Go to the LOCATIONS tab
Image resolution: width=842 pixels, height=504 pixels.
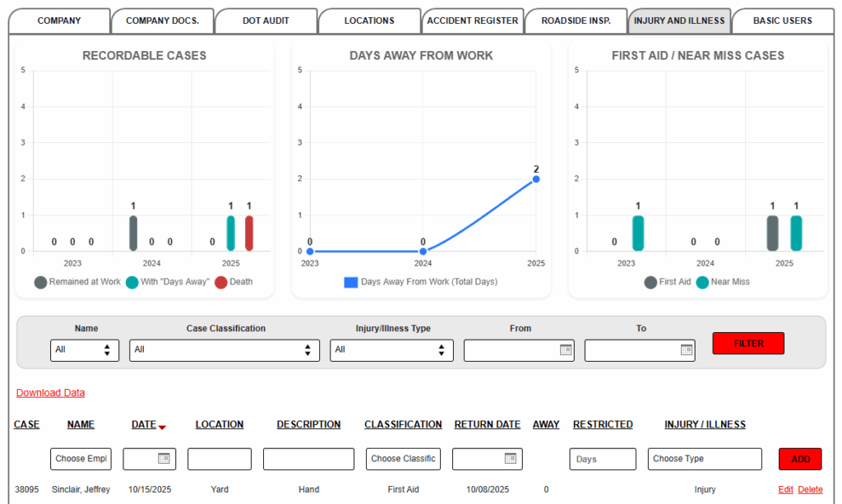[369, 21]
